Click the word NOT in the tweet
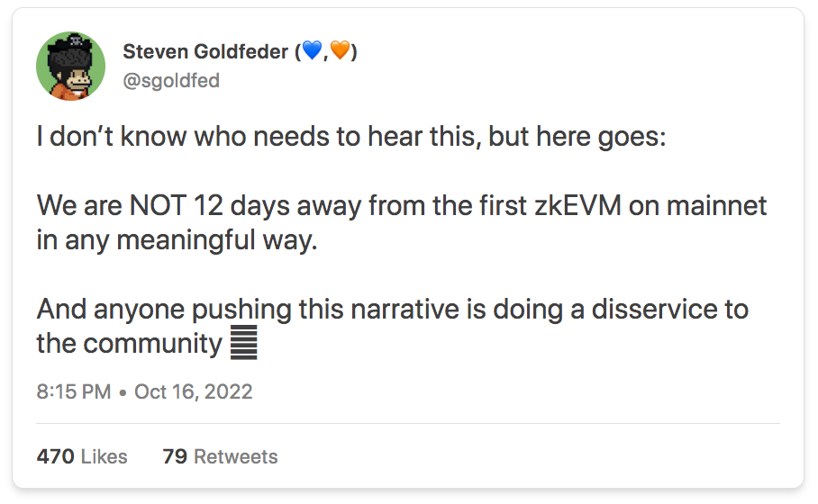This screenshot has height=504, width=818. coord(158,205)
